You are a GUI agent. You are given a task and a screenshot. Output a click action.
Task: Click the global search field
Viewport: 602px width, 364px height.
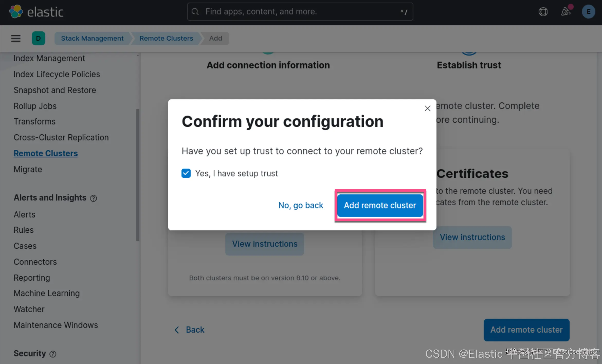300,12
